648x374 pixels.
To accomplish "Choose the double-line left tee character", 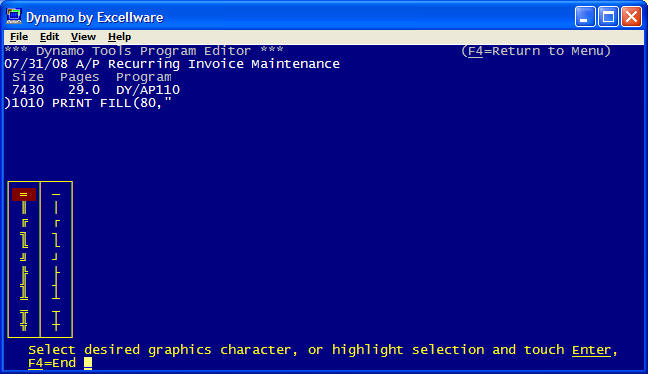I will coord(24,273).
